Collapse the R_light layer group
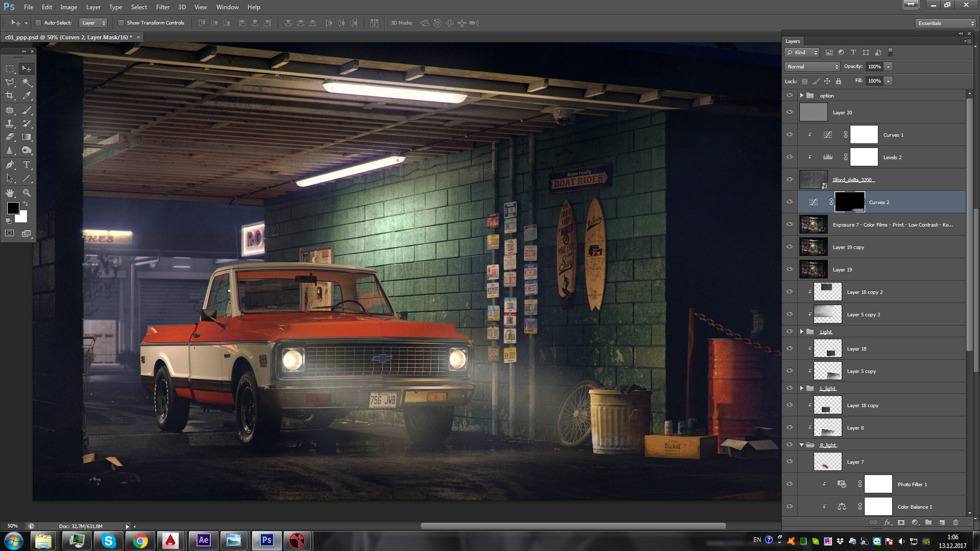 802,445
